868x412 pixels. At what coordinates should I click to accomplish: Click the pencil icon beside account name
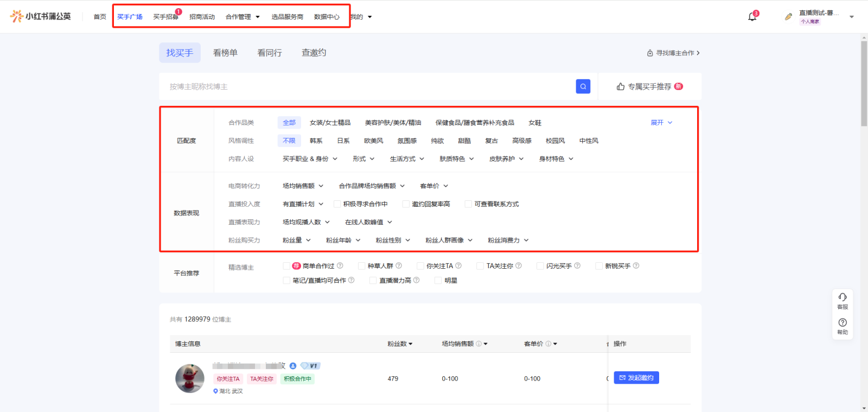coord(788,17)
